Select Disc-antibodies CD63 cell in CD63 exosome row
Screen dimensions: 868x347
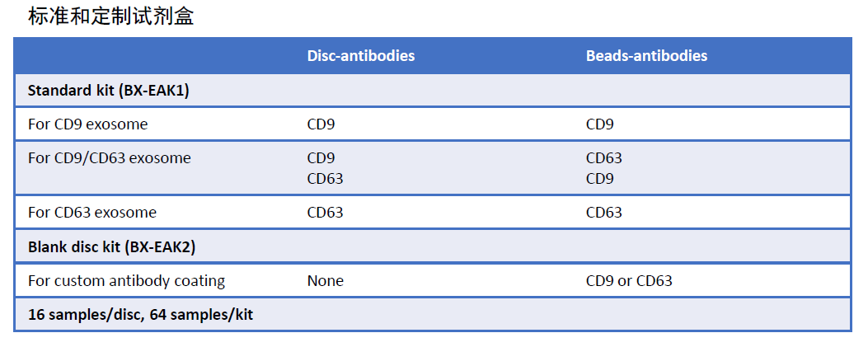325,213
